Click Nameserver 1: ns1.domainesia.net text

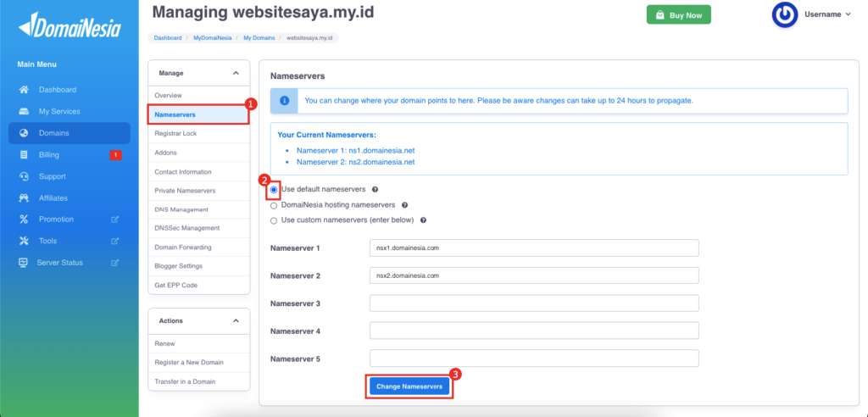tap(355, 151)
